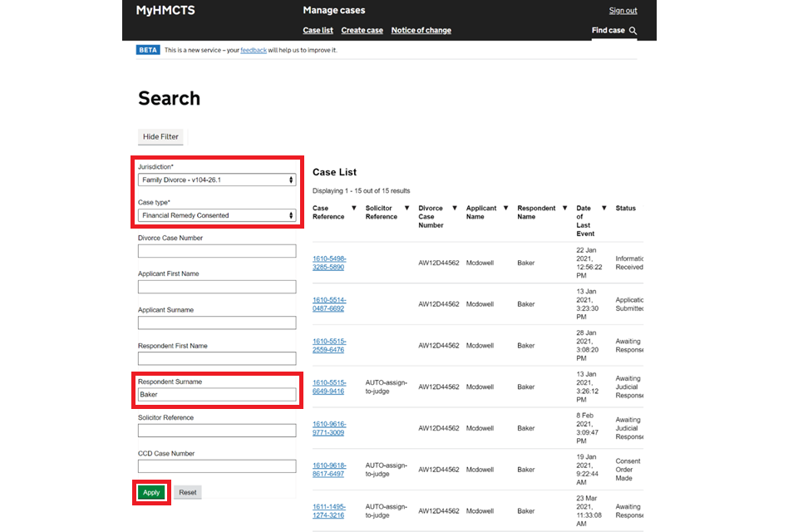
Task: Sort by Divorce Case Number arrow
Action: coord(454,209)
